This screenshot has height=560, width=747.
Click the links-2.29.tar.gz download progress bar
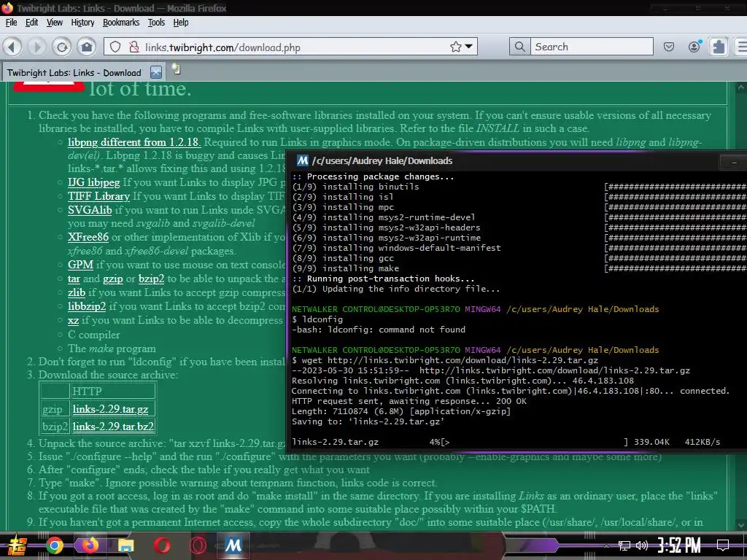[536, 442]
